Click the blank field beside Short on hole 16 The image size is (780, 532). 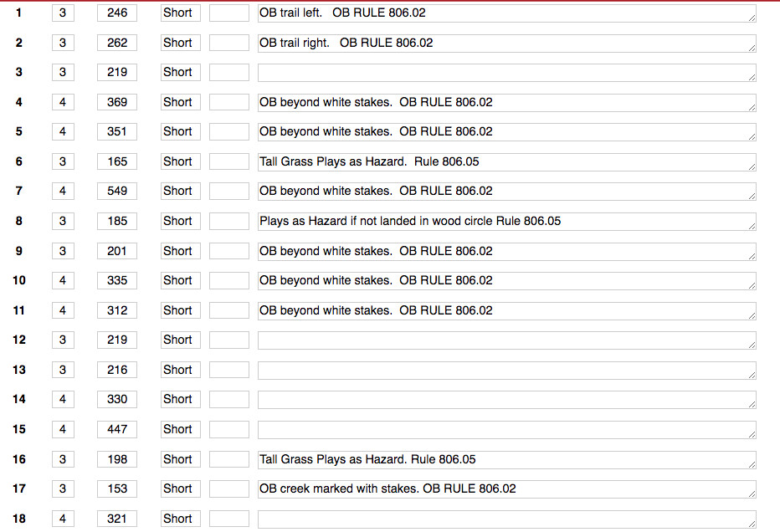[228, 459]
